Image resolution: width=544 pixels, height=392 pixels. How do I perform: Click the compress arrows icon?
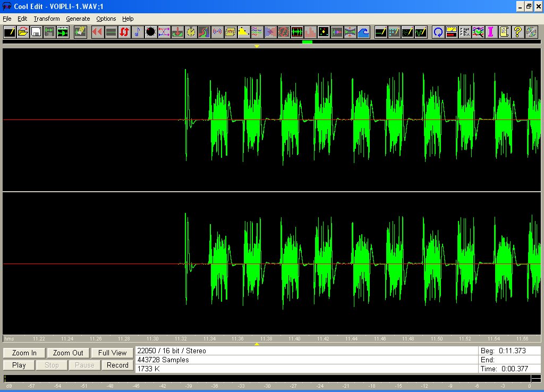click(350, 32)
